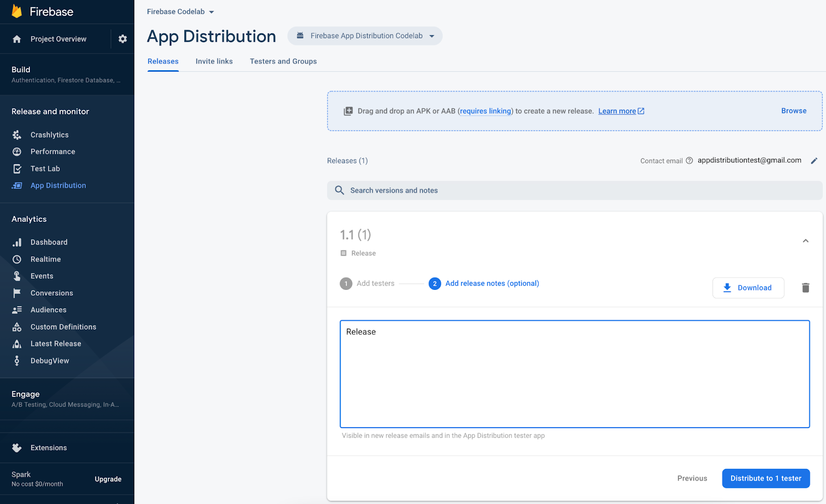Go to Realtime analytics
The width and height of the screenshot is (826, 504).
click(45, 259)
